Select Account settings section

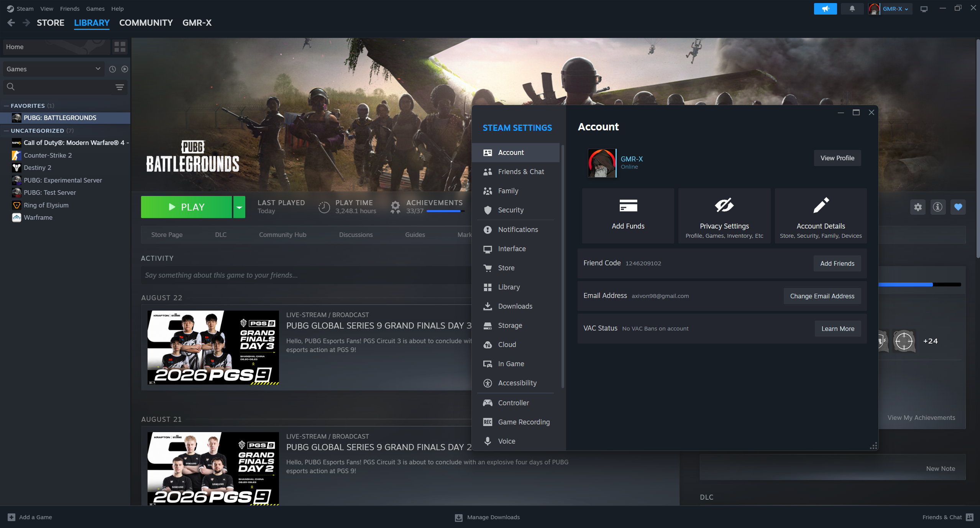tap(516, 153)
